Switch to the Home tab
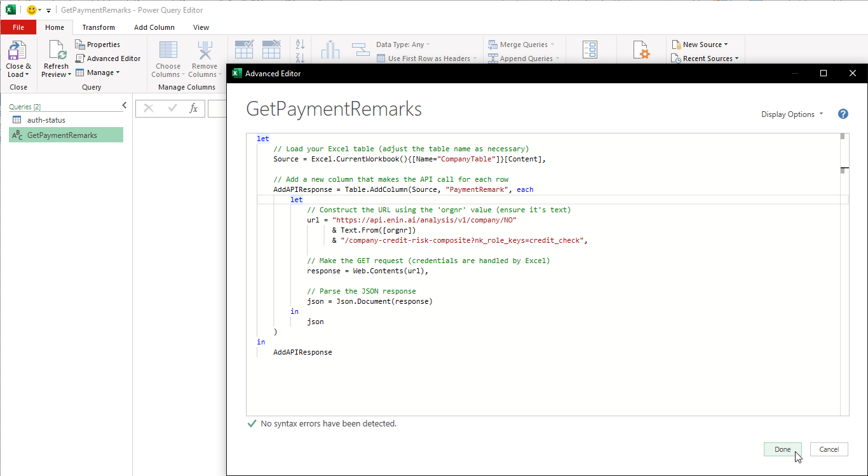 pyautogui.click(x=55, y=27)
